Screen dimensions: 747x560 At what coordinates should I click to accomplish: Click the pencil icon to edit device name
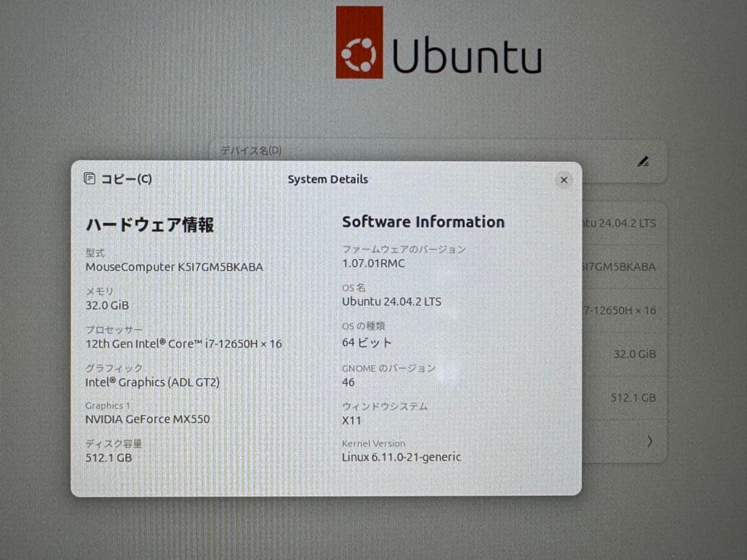[x=643, y=161]
